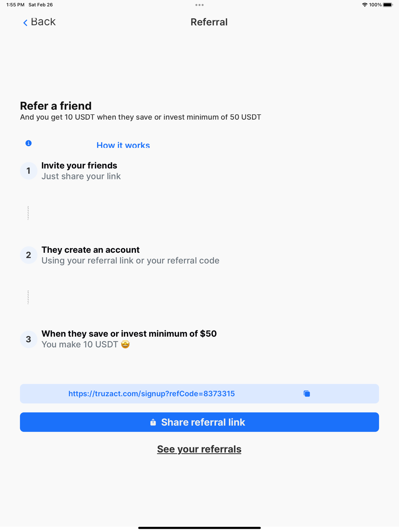Tap the star-eyes emoji after 10 USDT
399x532 pixels.
pyautogui.click(x=125, y=344)
